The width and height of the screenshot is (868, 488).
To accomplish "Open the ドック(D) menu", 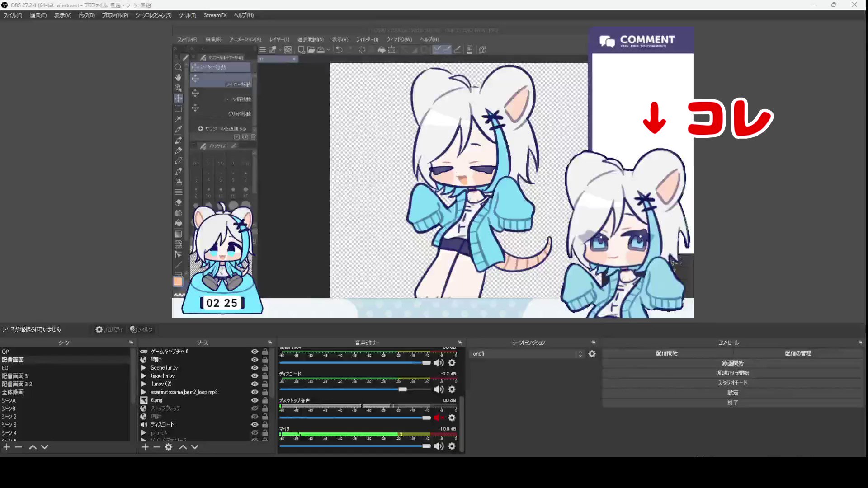I will pos(87,15).
